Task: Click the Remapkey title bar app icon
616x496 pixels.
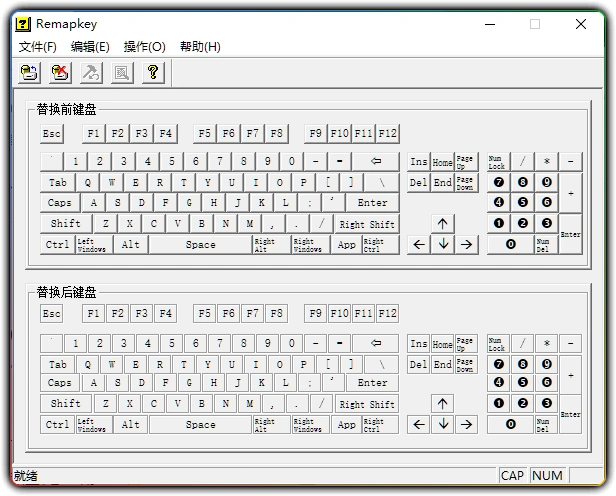Action: [23, 24]
